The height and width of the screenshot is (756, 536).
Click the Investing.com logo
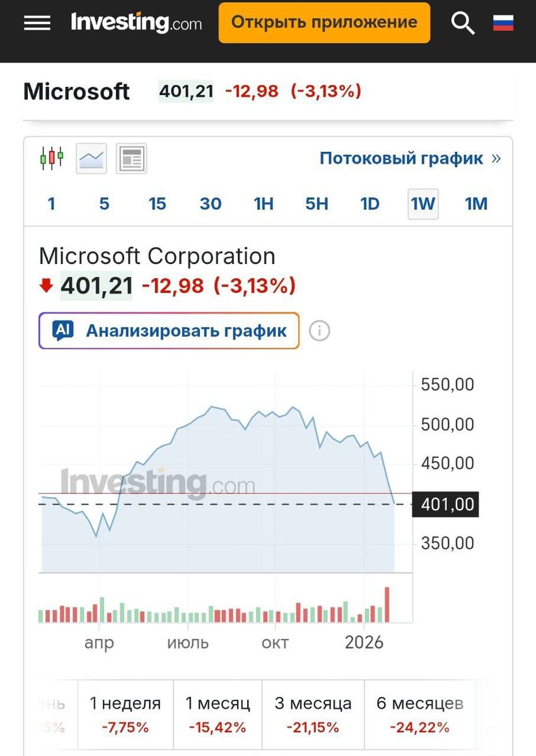coord(136,23)
